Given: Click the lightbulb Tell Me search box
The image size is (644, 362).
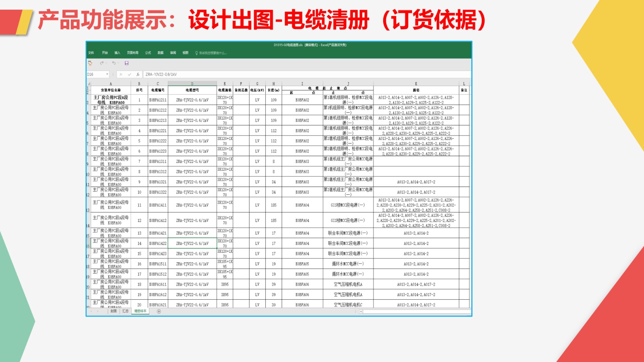Looking at the screenshot, I should [211, 53].
